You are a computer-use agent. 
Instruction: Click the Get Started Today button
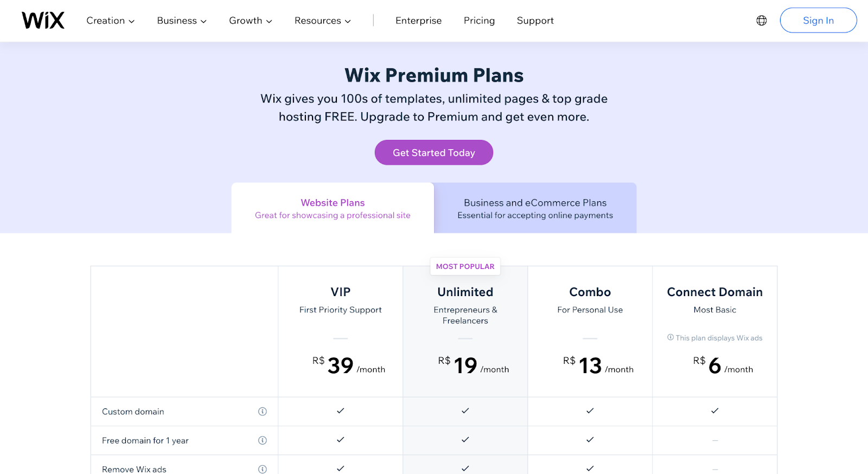pyautogui.click(x=433, y=153)
